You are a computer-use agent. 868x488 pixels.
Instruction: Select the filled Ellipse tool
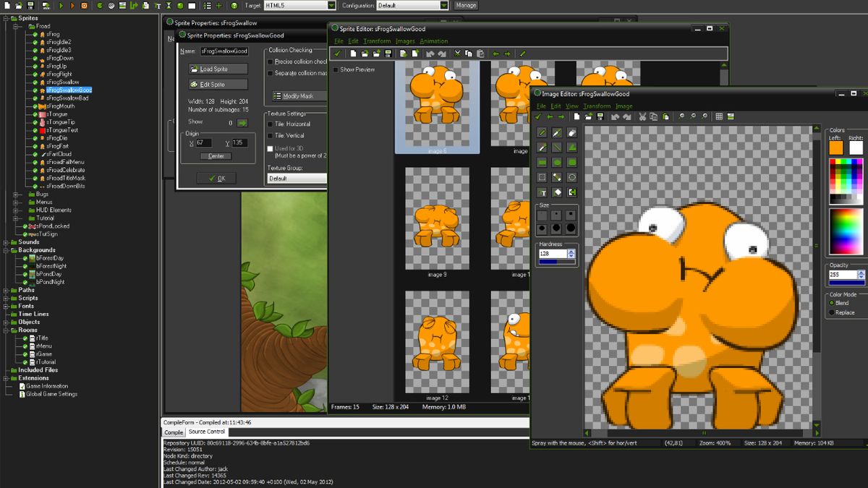tap(556, 163)
